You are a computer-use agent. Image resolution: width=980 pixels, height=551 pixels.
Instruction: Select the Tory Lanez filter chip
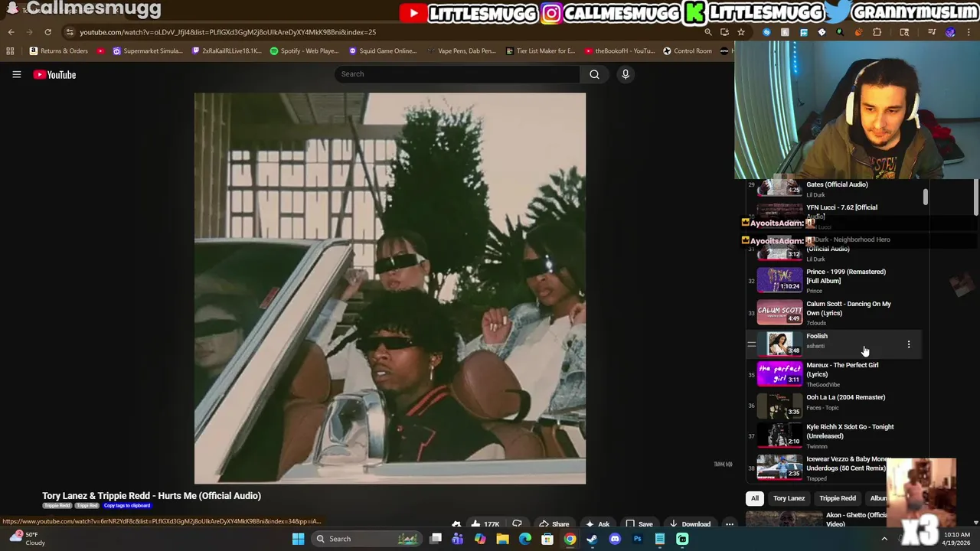(789, 498)
